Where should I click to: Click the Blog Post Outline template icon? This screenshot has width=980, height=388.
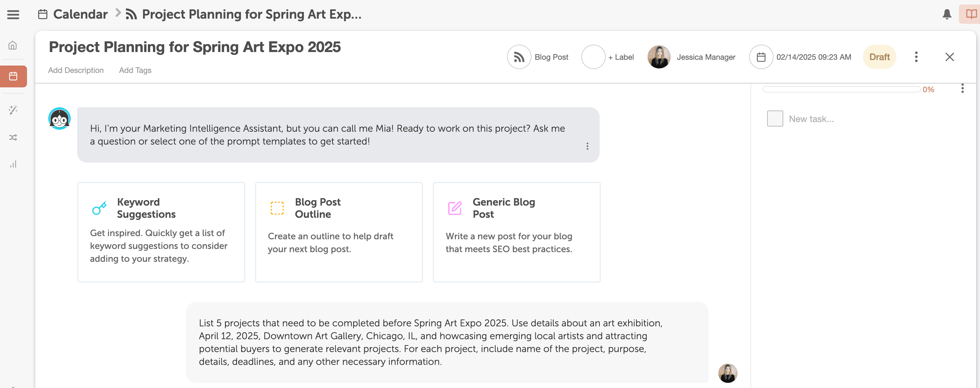277,207
